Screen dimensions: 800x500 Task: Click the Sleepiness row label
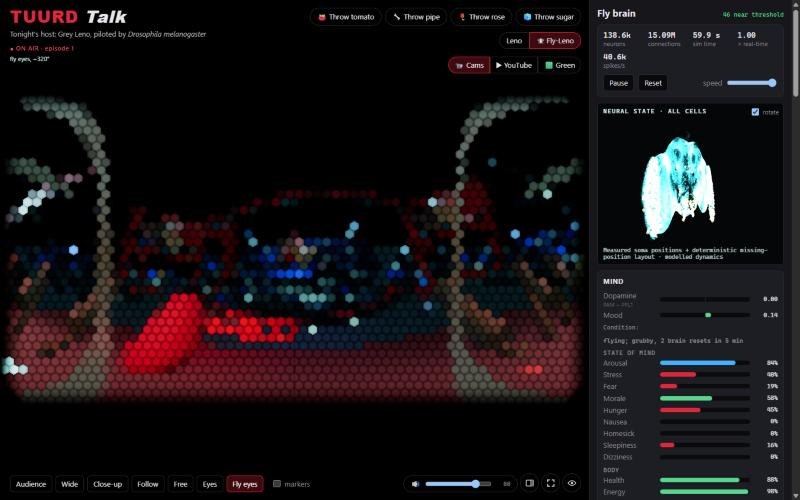pos(619,445)
